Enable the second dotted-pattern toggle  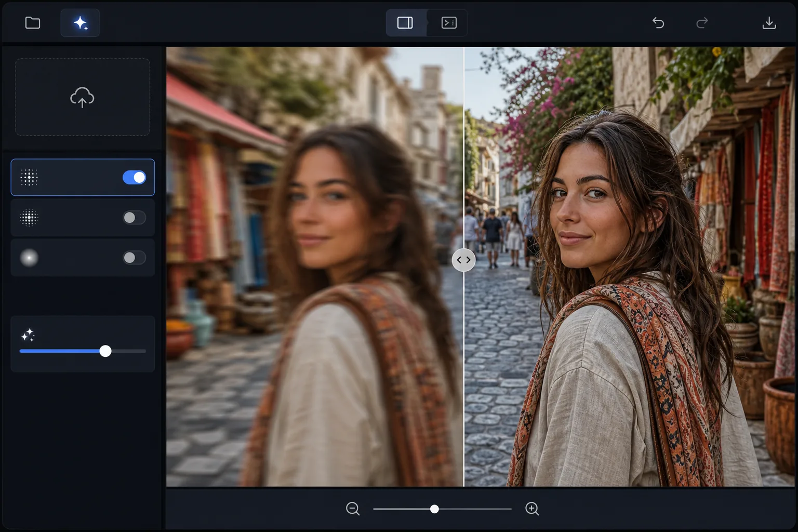point(134,218)
